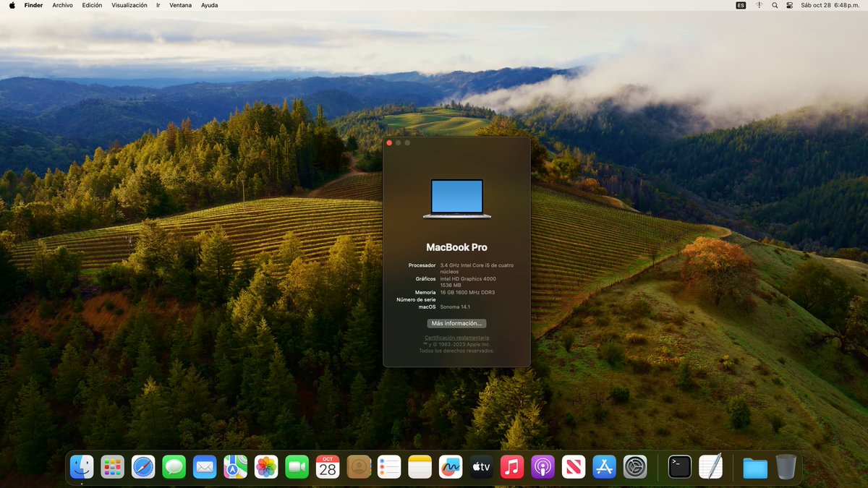This screenshot has width=868, height=488.
Task: Click the Más información button
Action: pyautogui.click(x=456, y=323)
